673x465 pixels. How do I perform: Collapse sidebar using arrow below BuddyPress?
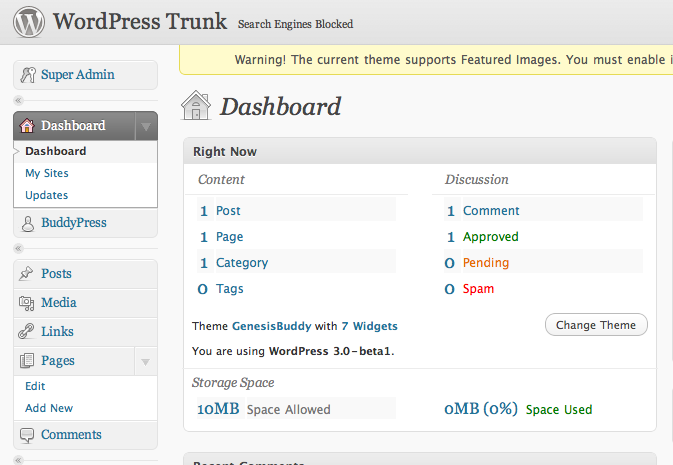tap(18, 248)
